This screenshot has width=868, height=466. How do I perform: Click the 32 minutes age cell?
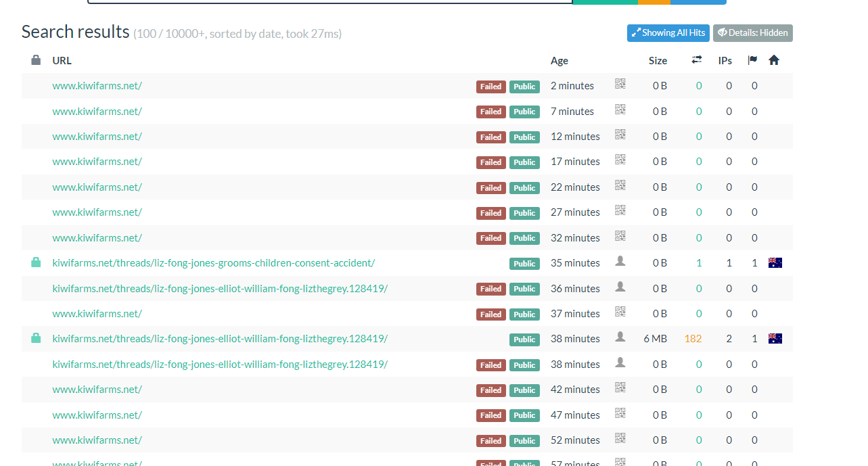tap(575, 238)
